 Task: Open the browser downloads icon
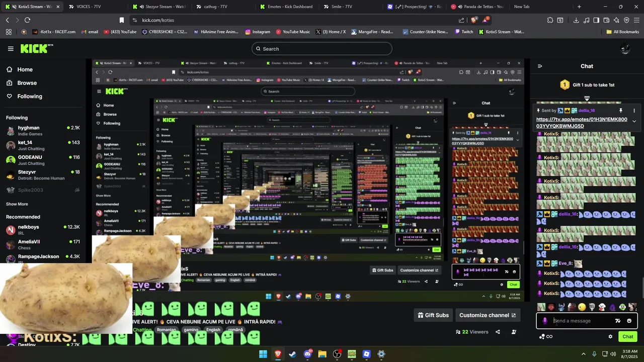click(x=576, y=20)
